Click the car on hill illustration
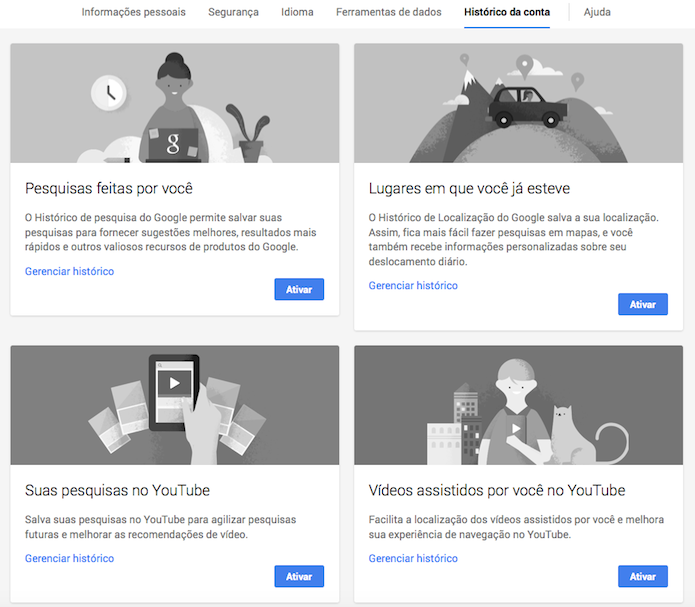This screenshot has height=607, width=695. click(x=519, y=103)
